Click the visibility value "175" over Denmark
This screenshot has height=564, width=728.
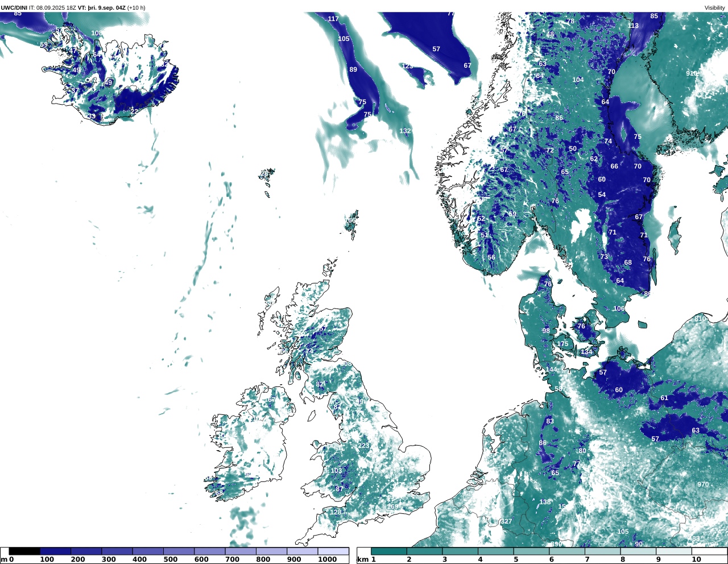click(x=563, y=344)
